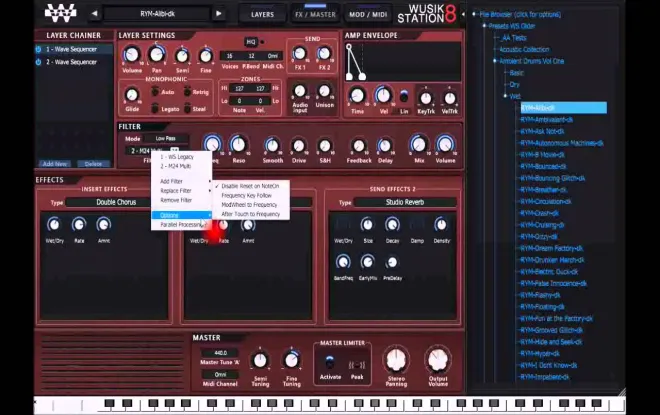The height and width of the screenshot is (415, 660).
Task: Open send effects 2 Type Studio Reverb dropdown
Action: pyautogui.click(x=405, y=202)
